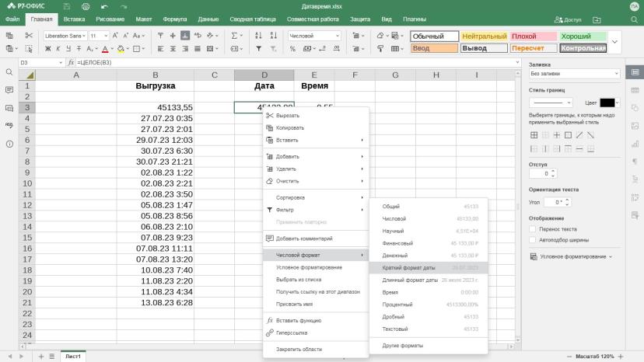Undo the last action

104,6
